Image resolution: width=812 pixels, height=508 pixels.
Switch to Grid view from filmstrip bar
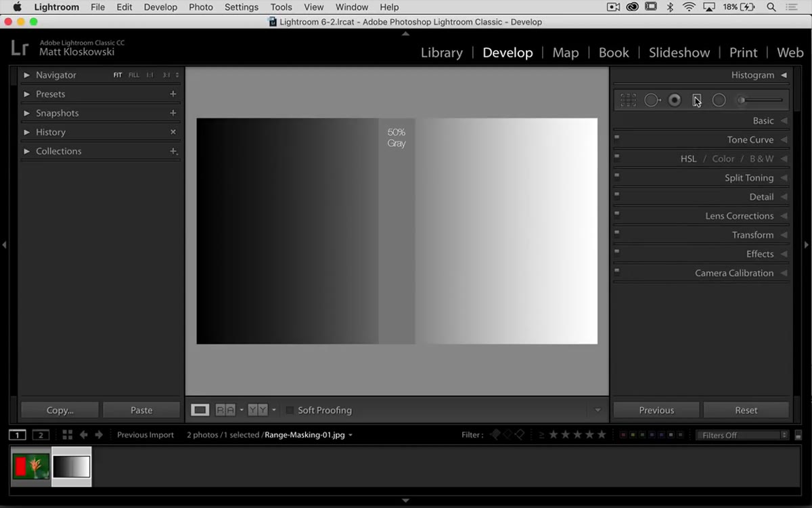(x=67, y=435)
